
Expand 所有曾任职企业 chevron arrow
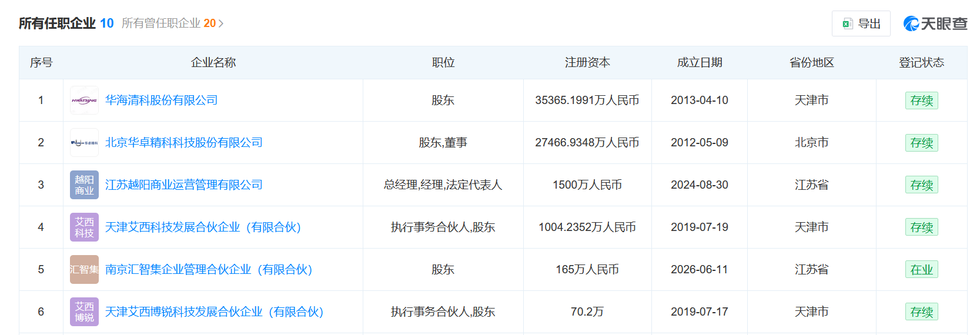pos(221,24)
